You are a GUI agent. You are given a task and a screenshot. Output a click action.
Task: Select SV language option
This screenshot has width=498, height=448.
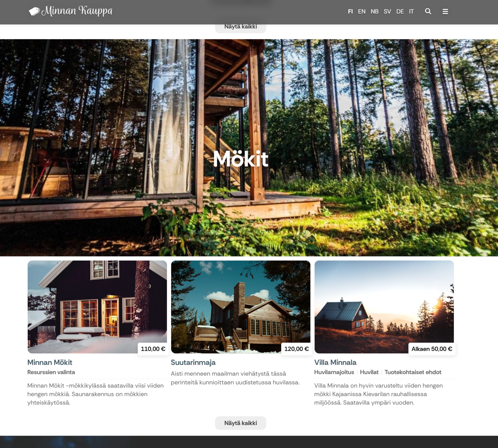[x=387, y=12]
